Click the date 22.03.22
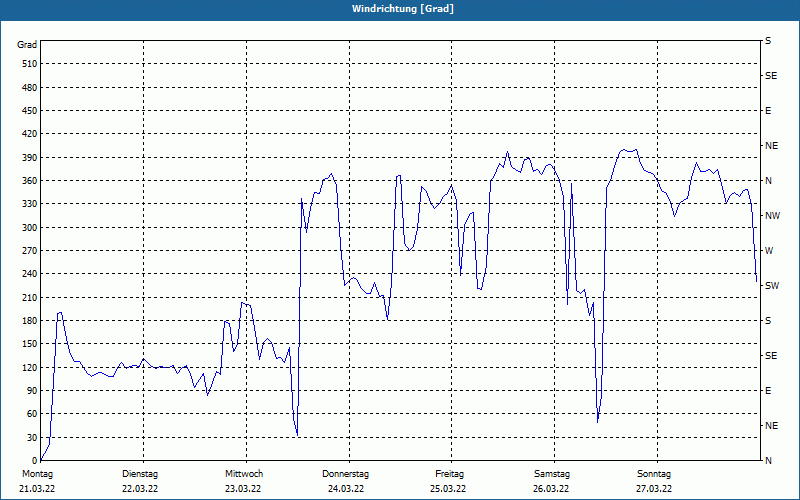Viewport: 800px width, 500px height. pyautogui.click(x=140, y=489)
